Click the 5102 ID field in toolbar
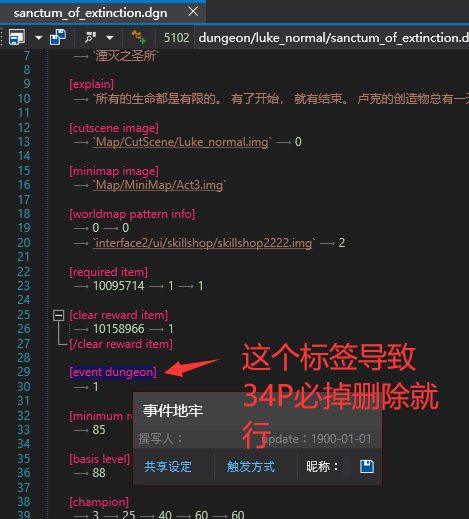The image size is (469, 519). coord(176,38)
